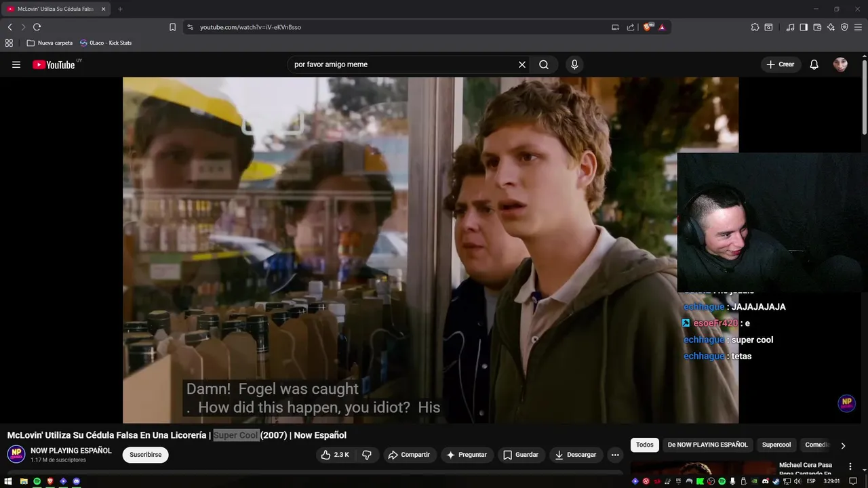Viewport: 868px width, 488px height.
Task: Clear the YouTube search query
Action: pyautogui.click(x=522, y=64)
